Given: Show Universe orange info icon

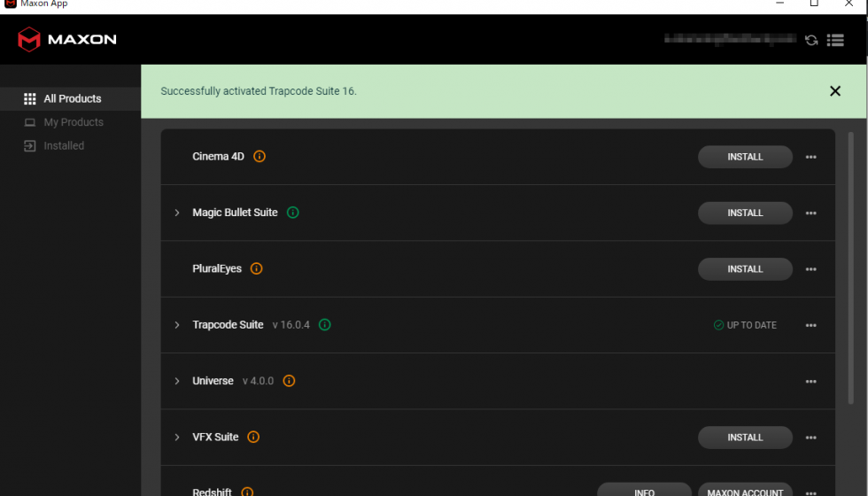Looking at the screenshot, I should [289, 381].
